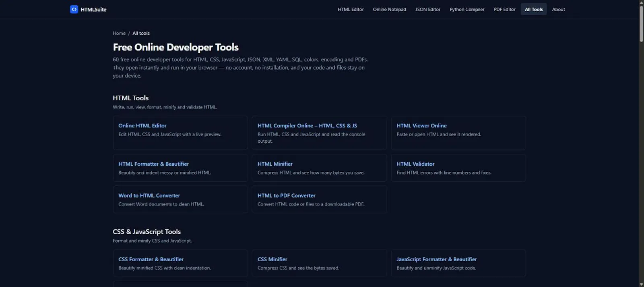Viewport: 644px width, 287px height.
Task: Click the vertical scrollbar thumb
Action: pos(641,23)
